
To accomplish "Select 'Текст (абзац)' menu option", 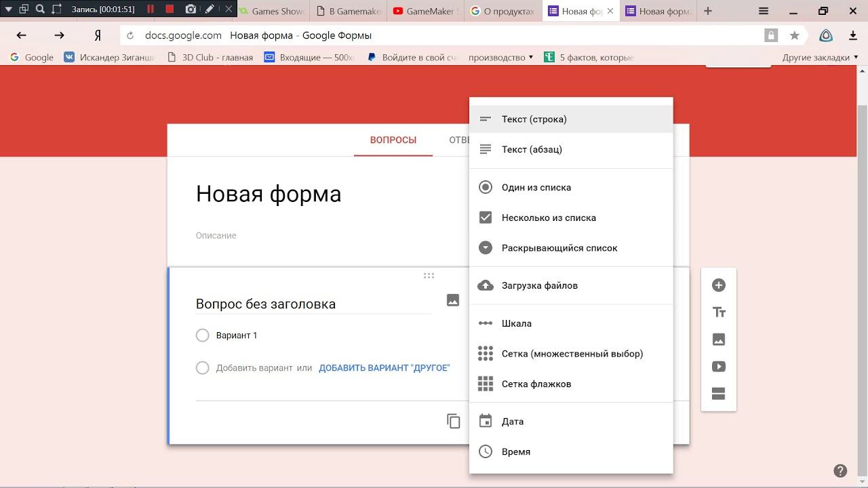I will [531, 150].
